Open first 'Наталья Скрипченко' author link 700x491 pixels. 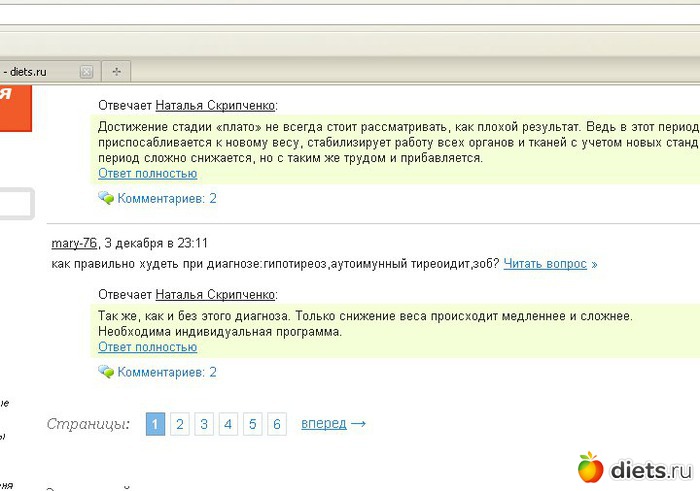coord(214,105)
